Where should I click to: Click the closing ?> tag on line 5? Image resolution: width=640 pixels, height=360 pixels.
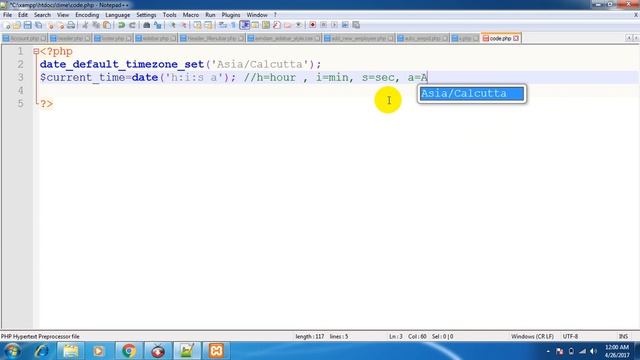(47, 104)
